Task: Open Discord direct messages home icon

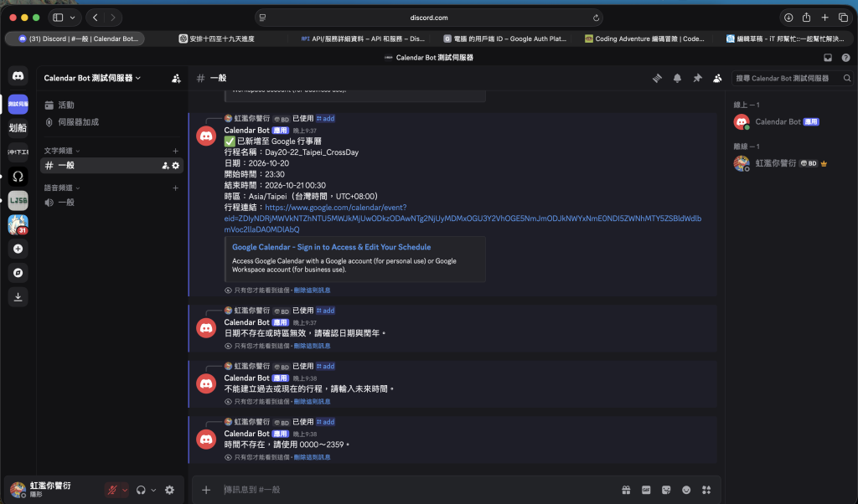Action: coord(18,76)
